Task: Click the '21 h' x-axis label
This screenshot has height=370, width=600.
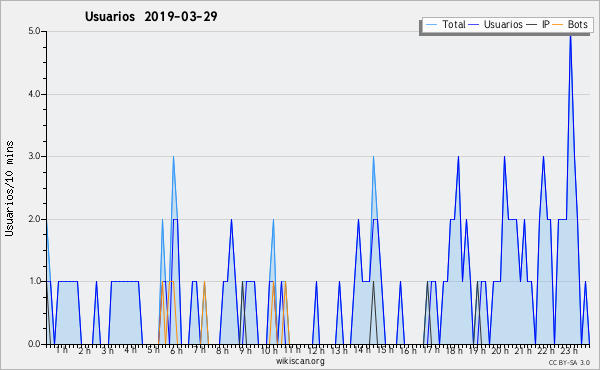Action: 523,350
